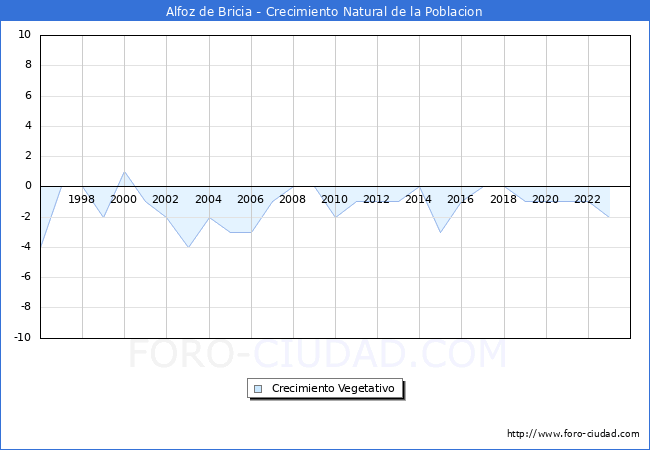Click the 2000 x-axis label

coord(124,199)
